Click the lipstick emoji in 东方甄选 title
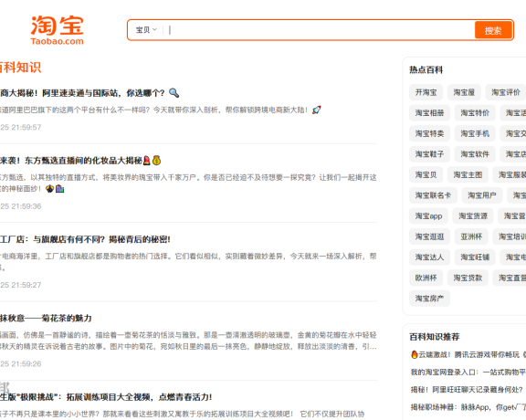 [x=147, y=161]
